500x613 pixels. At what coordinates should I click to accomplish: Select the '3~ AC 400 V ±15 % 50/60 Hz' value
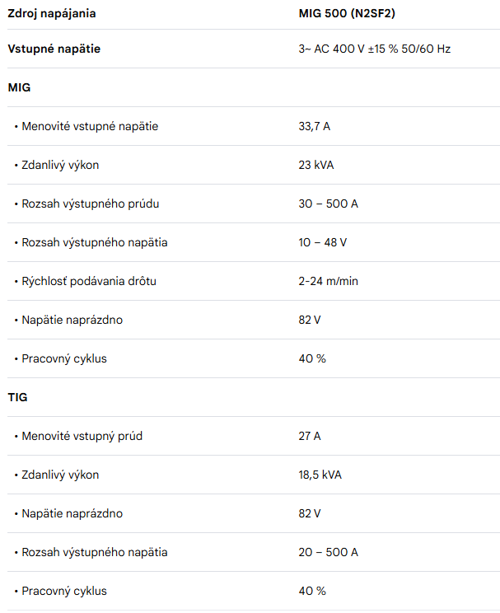[x=375, y=49]
